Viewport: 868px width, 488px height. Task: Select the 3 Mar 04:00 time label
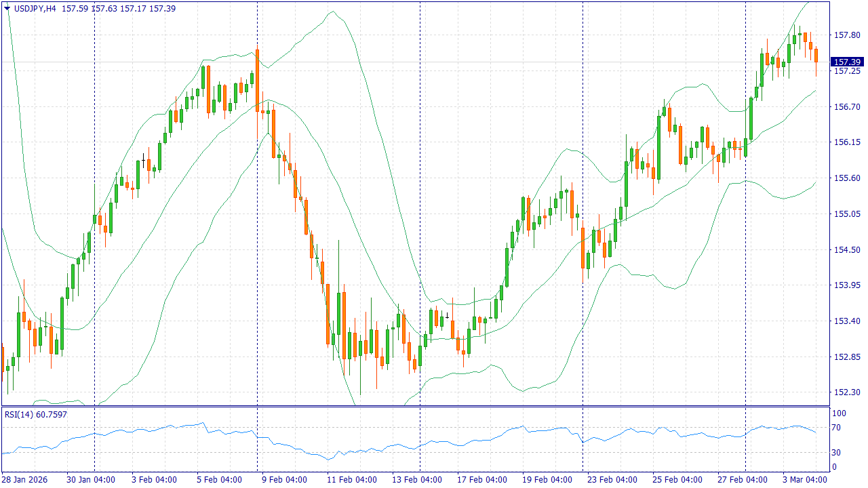[806, 480]
